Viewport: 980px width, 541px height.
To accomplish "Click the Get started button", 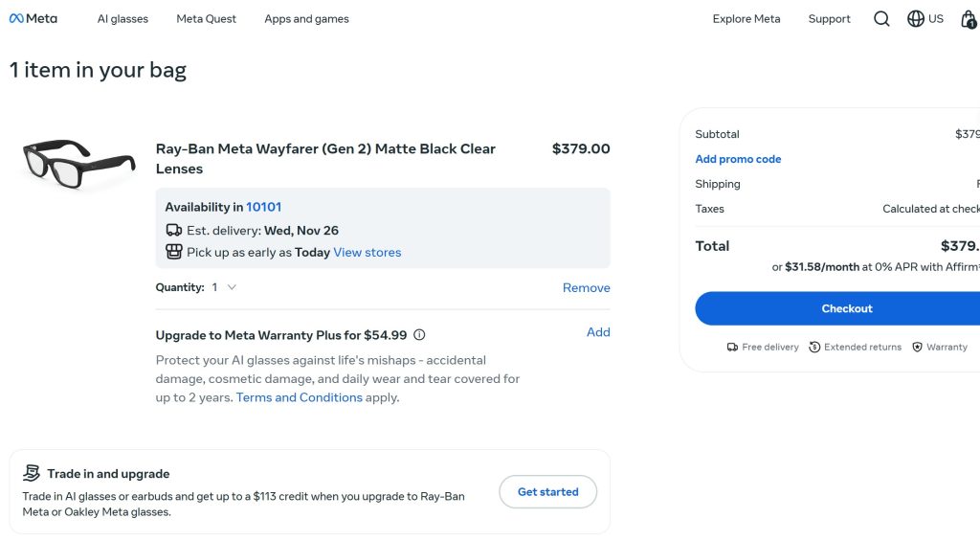I will tap(547, 492).
